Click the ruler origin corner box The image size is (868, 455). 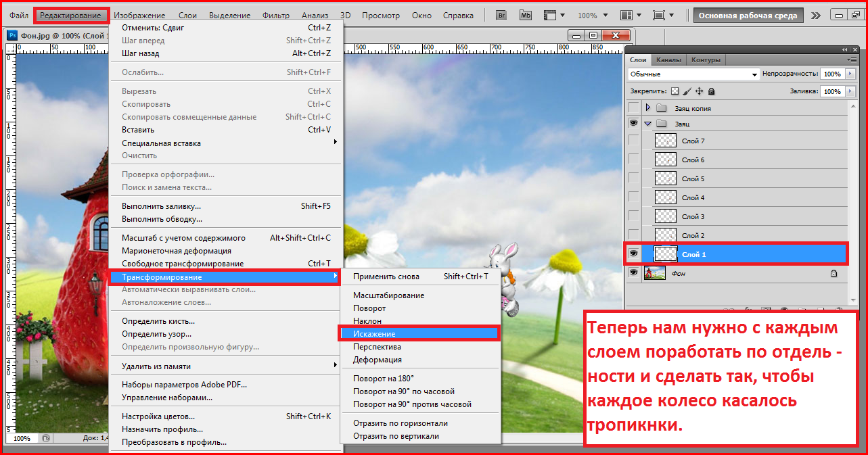pyautogui.click(x=9, y=48)
